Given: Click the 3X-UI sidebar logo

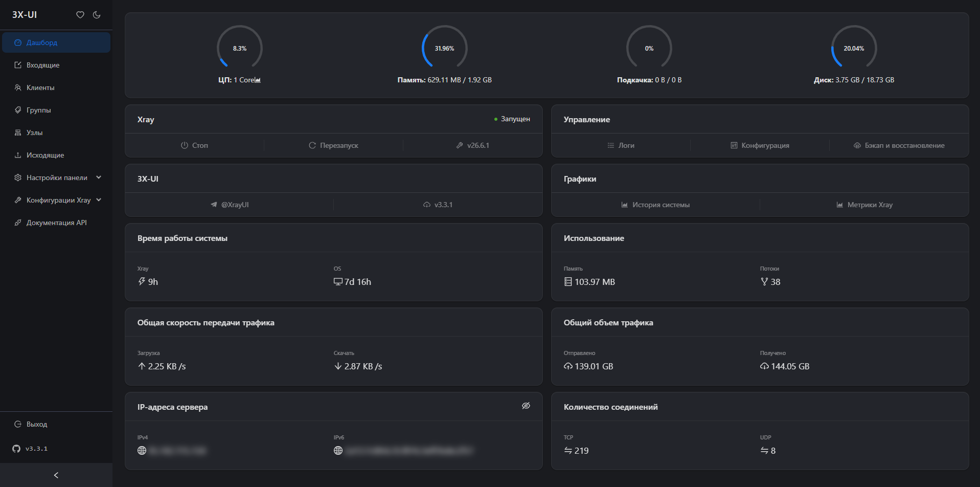Looking at the screenshot, I should pos(25,15).
